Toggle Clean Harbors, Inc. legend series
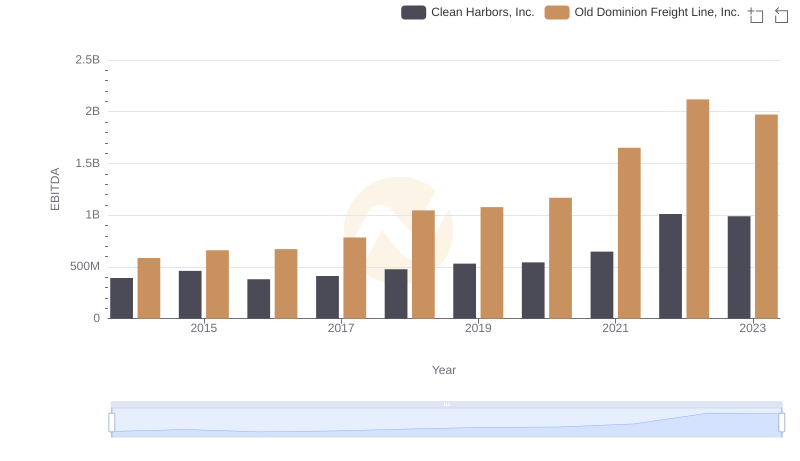Viewport: 800px width, 461px height. point(467,12)
